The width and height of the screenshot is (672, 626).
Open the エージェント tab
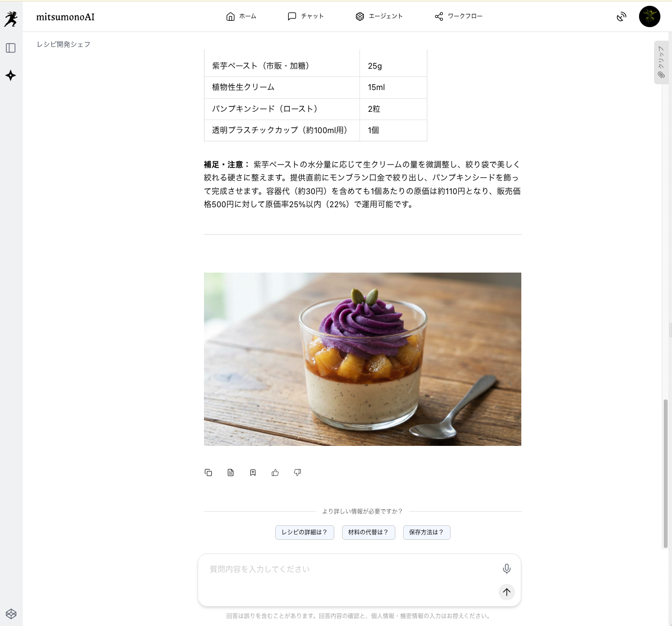(x=379, y=16)
